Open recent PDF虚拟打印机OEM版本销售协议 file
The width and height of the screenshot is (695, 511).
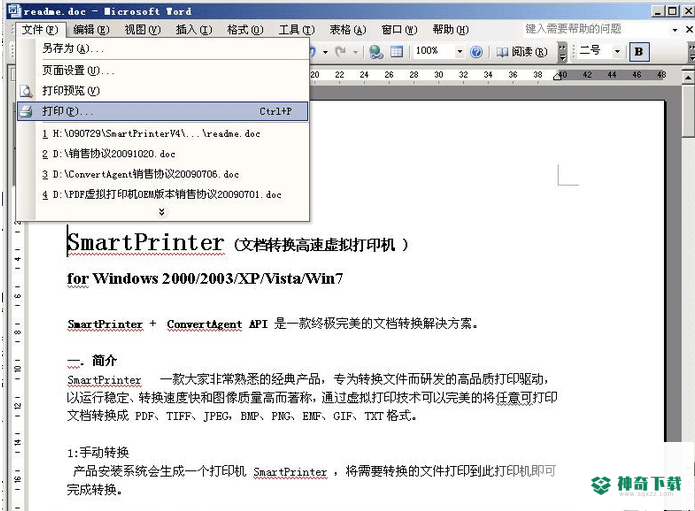tap(162, 195)
